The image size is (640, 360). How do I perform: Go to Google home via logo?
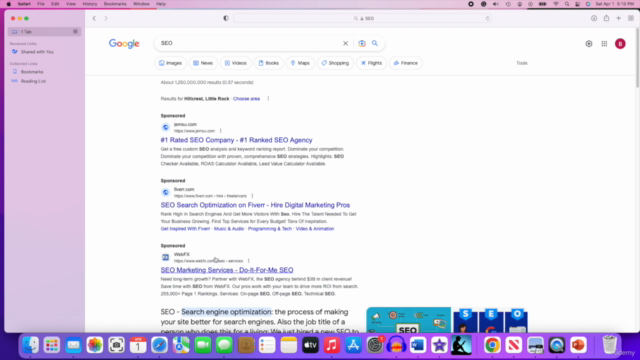point(124,44)
